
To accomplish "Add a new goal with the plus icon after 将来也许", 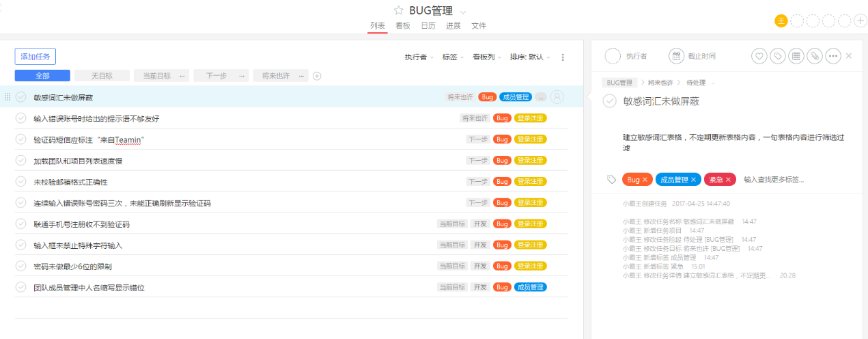I will tap(317, 76).
